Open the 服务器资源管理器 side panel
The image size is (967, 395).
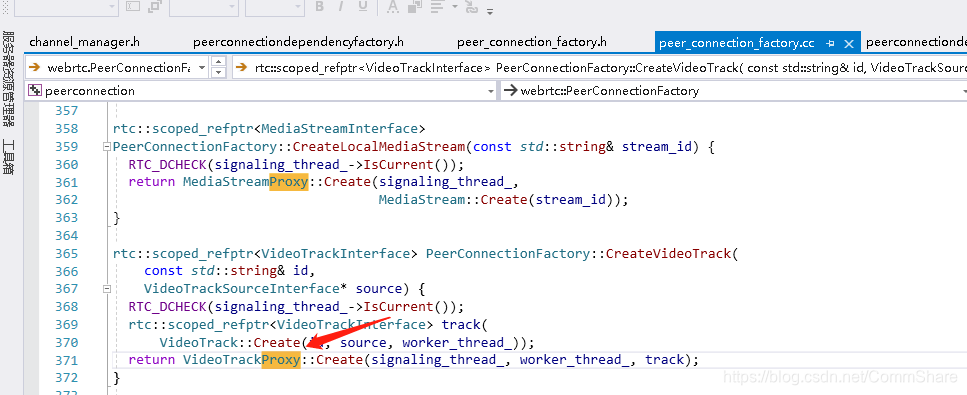(x=9, y=78)
